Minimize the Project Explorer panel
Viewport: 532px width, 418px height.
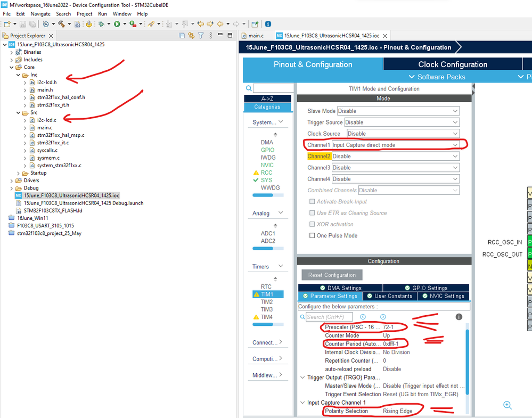pyautogui.click(x=220, y=35)
